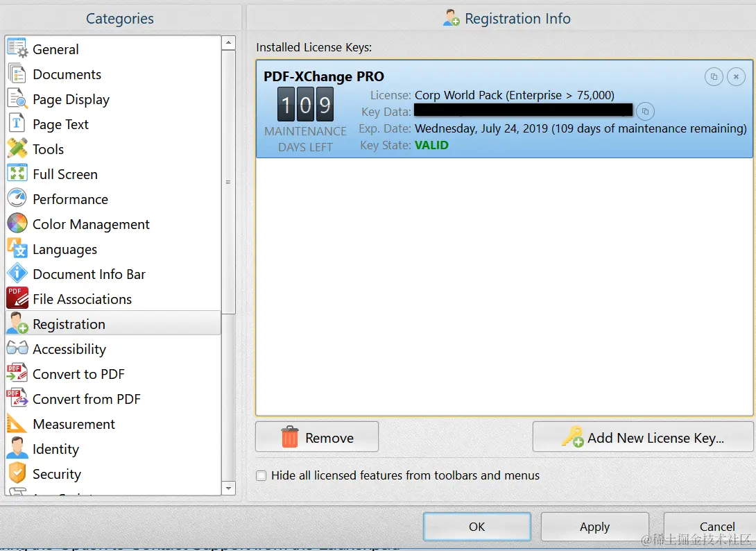Click categories scrollbar down arrow
This screenshot has width=756, height=551.
[229, 488]
